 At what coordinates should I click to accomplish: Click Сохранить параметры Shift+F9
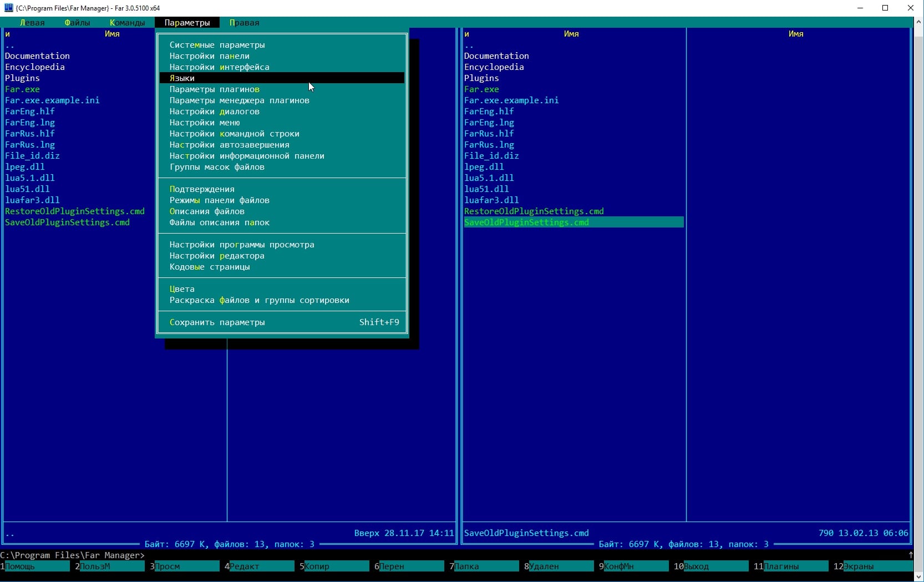point(282,322)
